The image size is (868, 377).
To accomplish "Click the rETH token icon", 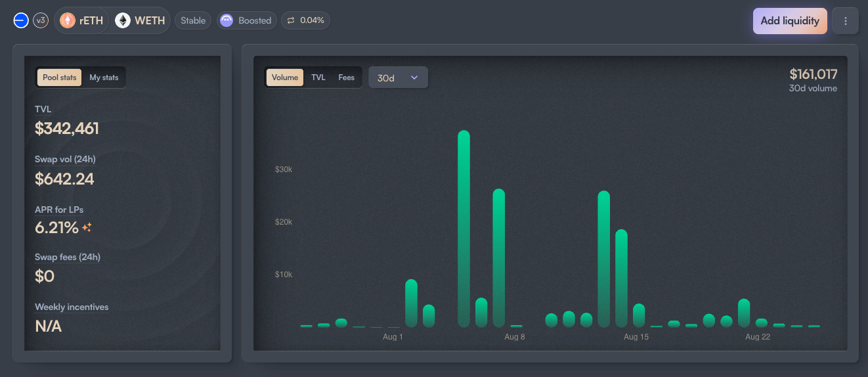I will point(68,20).
